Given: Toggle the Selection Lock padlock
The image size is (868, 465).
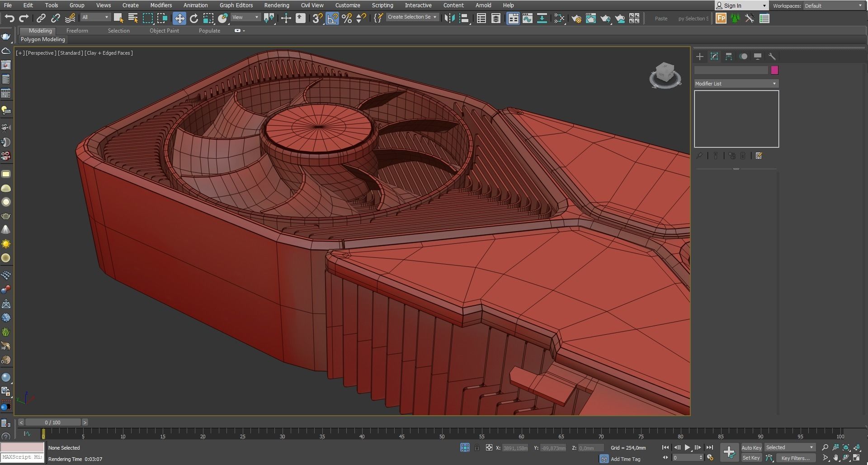Looking at the screenshot, I should coord(477,448).
